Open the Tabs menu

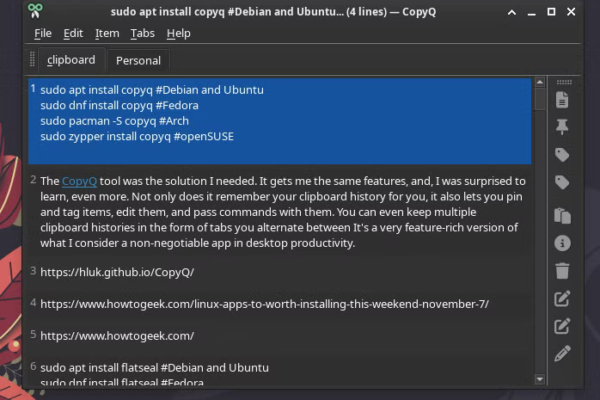(142, 33)
